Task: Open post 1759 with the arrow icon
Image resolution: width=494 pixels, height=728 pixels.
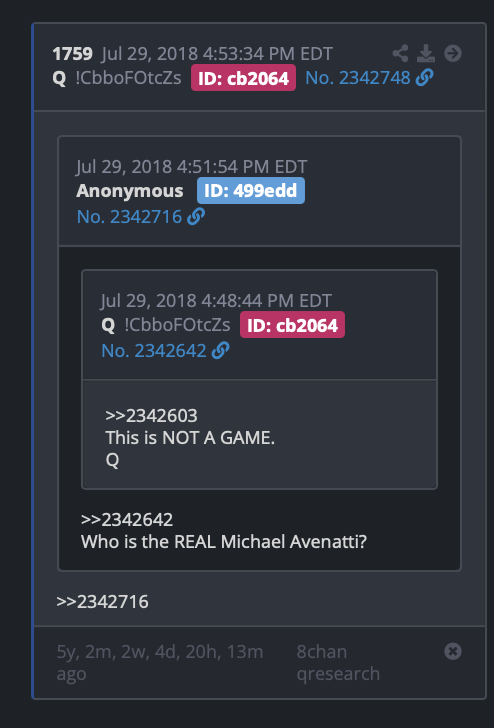Action: point(453,53)
